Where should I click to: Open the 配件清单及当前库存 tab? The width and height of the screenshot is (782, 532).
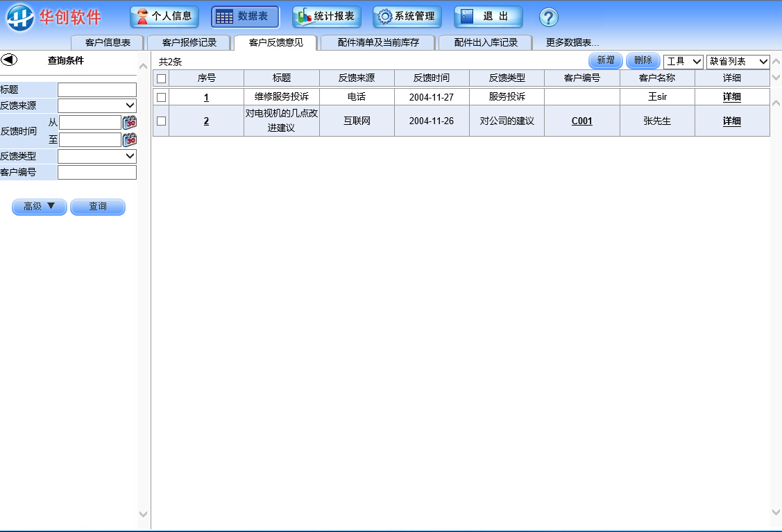[x=379, y=42]
